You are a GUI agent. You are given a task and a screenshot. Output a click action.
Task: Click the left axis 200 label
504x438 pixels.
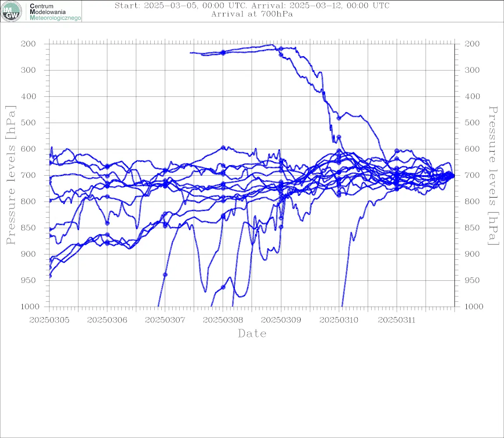(28, 44)
